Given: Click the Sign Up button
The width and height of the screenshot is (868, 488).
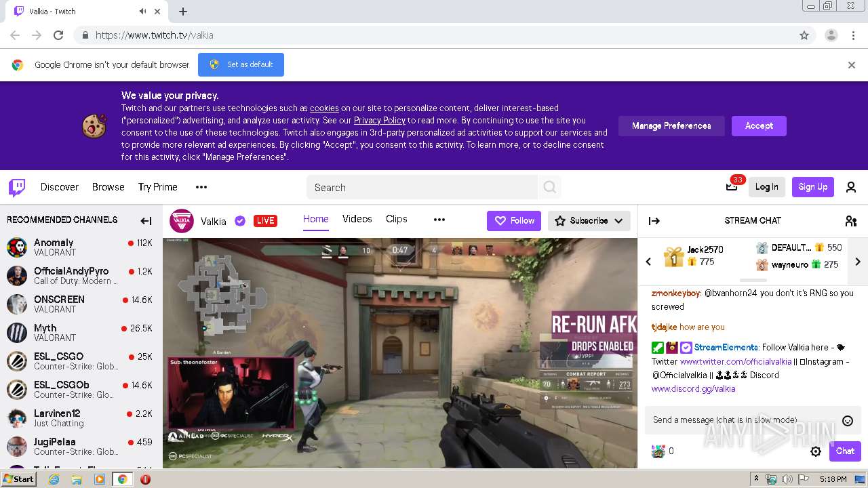Looking at the screenshot, I should coord(813,187).
